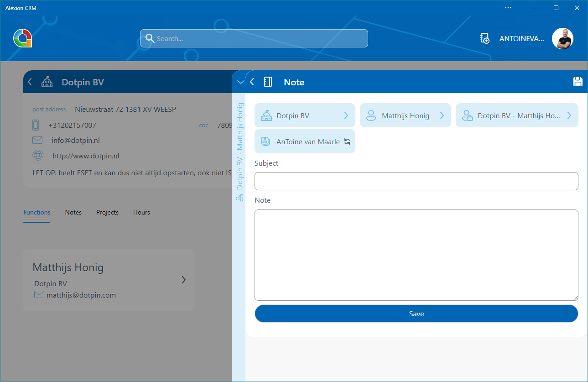The width and height of the screenshot is (588, 382).
Task: Click the notebook icon beside Note title
Action: tap(268, 82)
